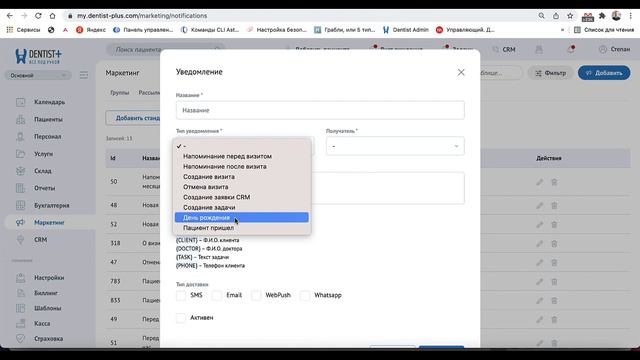Click the 'Добавить' button

click(604, 73)
